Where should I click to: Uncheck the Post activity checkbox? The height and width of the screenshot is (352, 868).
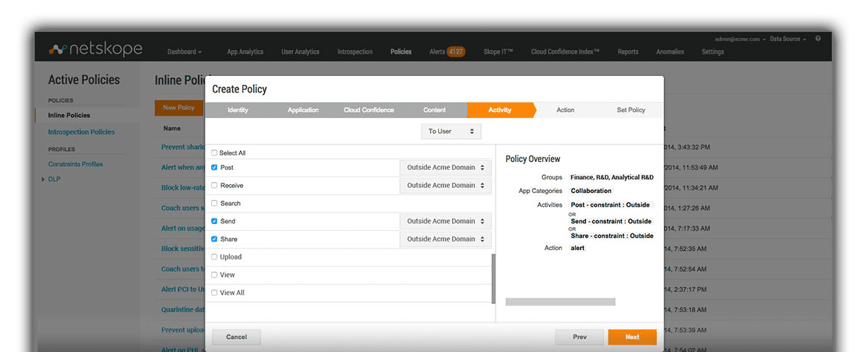pos(214,167)
